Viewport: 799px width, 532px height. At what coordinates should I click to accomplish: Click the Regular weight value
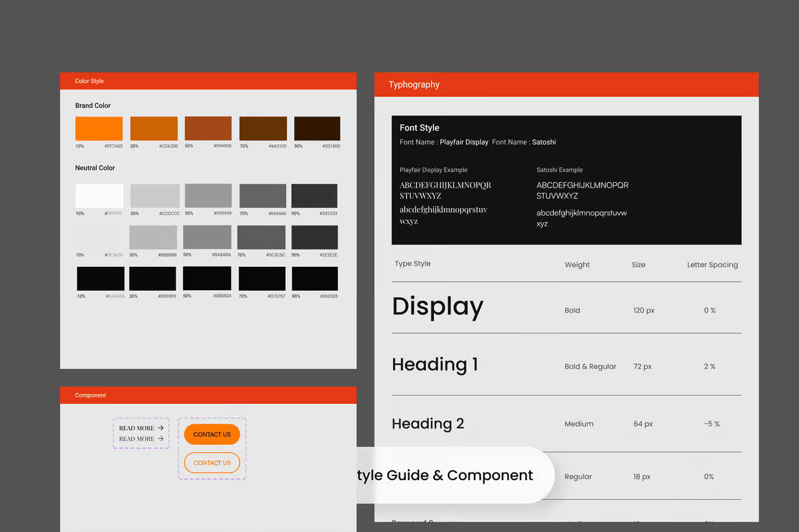578,477
